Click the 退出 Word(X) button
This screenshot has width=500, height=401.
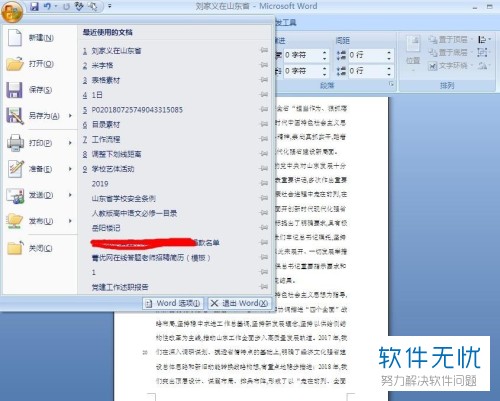(239, 303)
